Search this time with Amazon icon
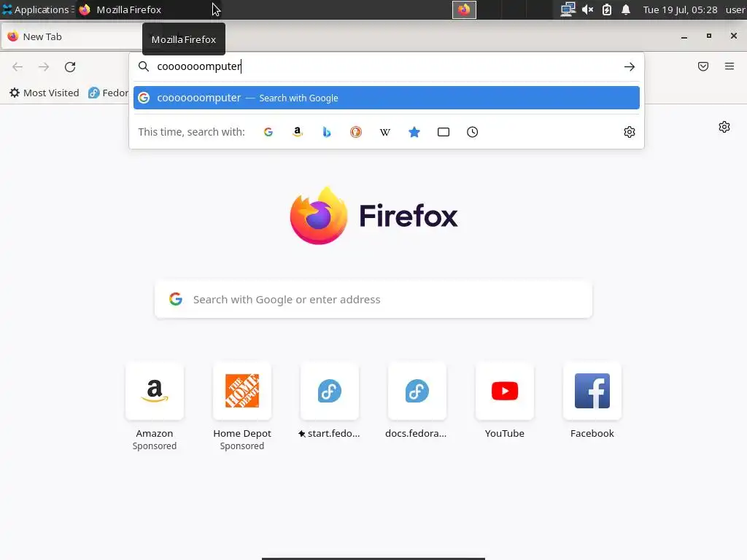 (x=298, y=132)
